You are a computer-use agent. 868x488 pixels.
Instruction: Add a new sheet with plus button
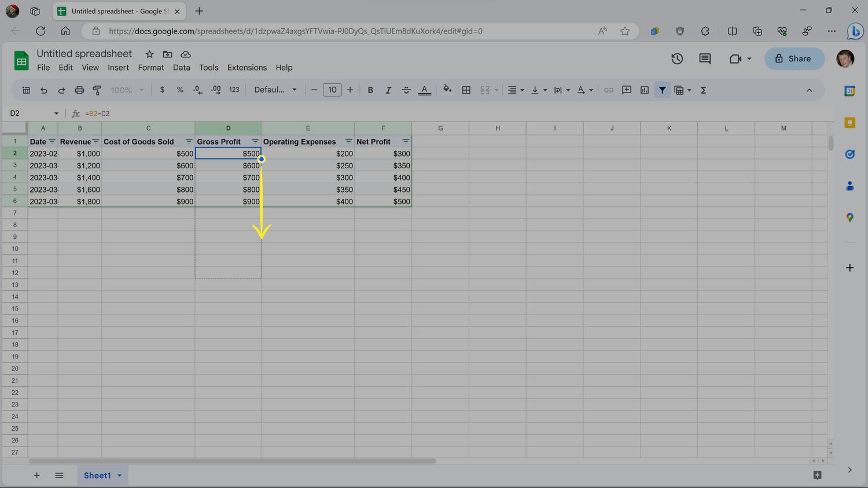36,475
